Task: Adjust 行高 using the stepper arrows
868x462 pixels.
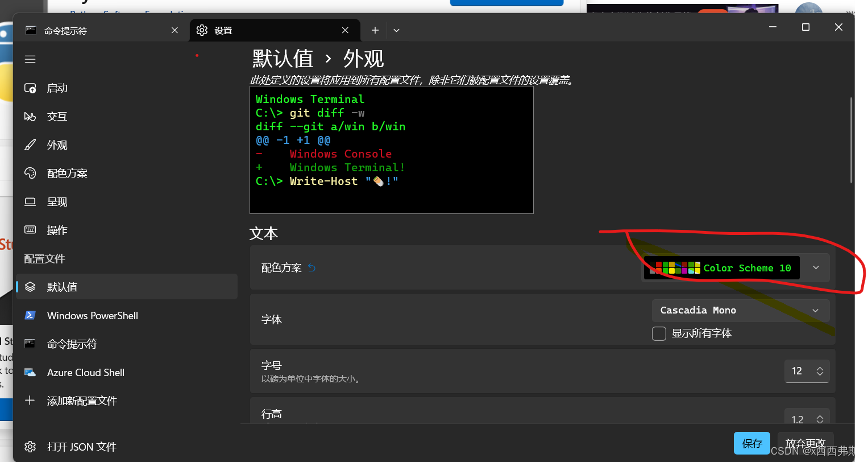Action: pos(820,419)
